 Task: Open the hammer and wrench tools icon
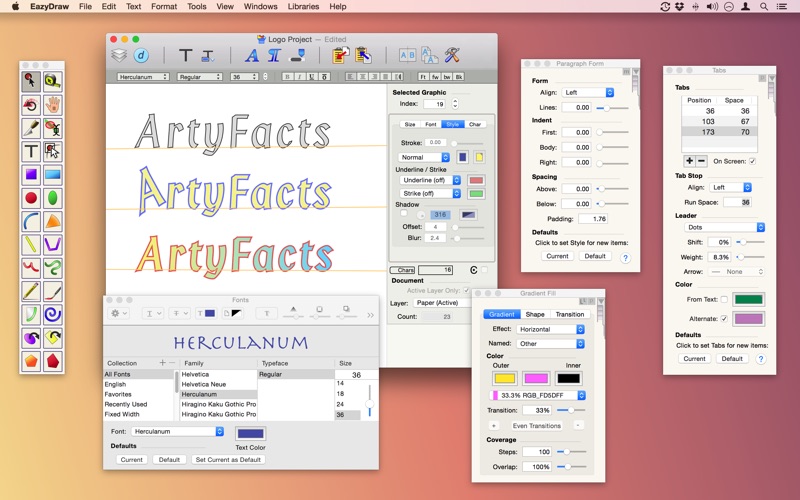452,55
